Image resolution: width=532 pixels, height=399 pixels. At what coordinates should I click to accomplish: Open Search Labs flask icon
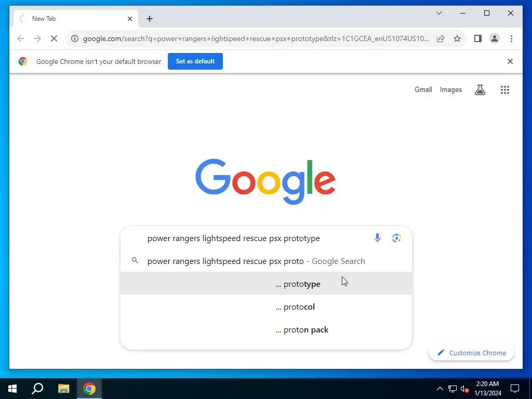coord(480,89)
